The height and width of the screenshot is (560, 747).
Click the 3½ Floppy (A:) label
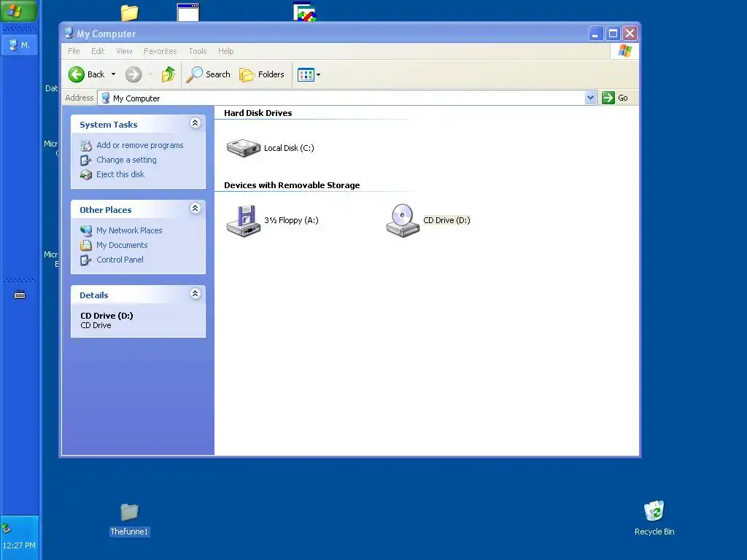pyautogui.click(x=291, y=220)
